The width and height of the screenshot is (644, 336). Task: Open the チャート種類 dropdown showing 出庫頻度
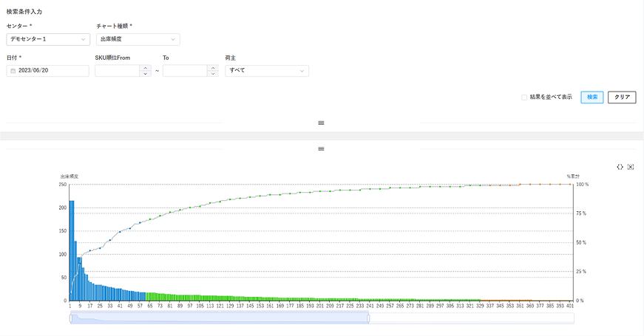(x=138, y=39)
